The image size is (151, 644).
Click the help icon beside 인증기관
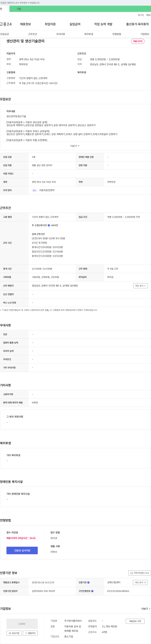[x=88, y=582]
